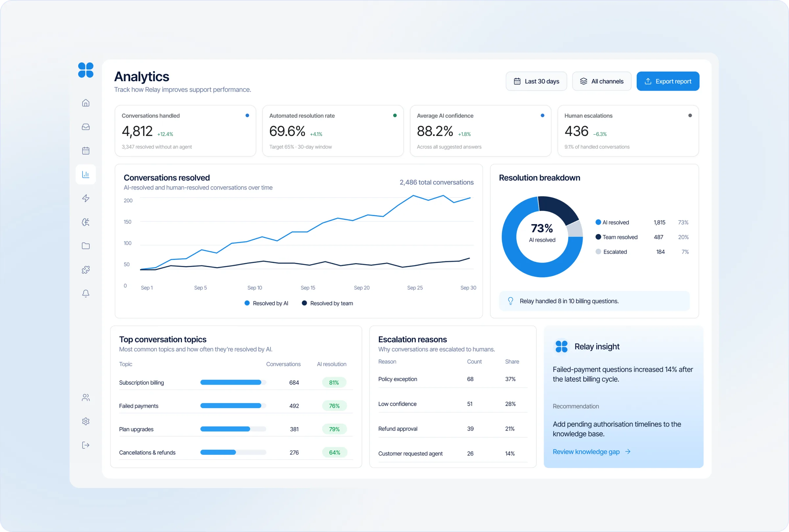Viewport: 789px width, 532px height.
Task: Open the folder icon in the sidebar
Action: (86, 246)
